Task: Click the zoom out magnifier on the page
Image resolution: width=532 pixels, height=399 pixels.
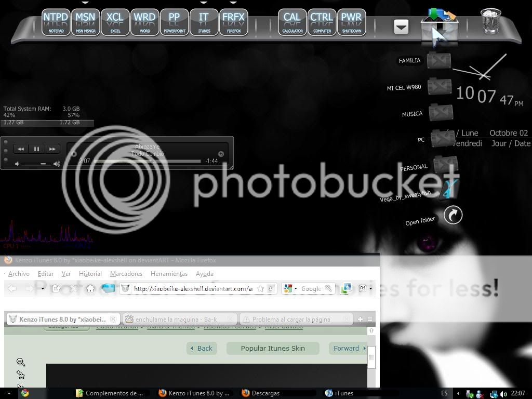Action: (21, 362)
